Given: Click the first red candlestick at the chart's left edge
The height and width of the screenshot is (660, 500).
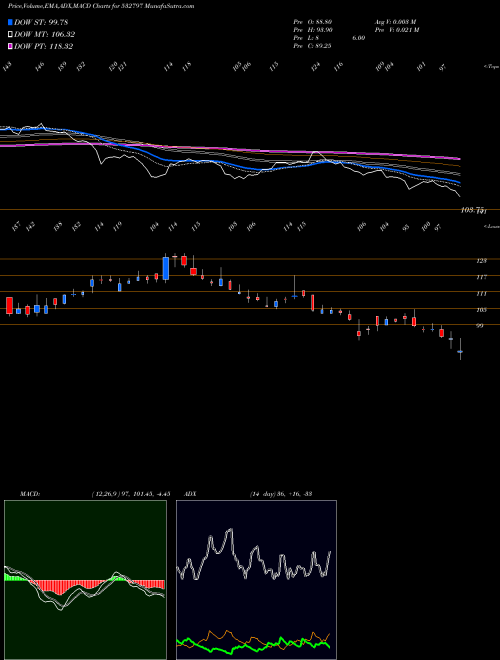Looking at the screenshot, I should 9,305.
